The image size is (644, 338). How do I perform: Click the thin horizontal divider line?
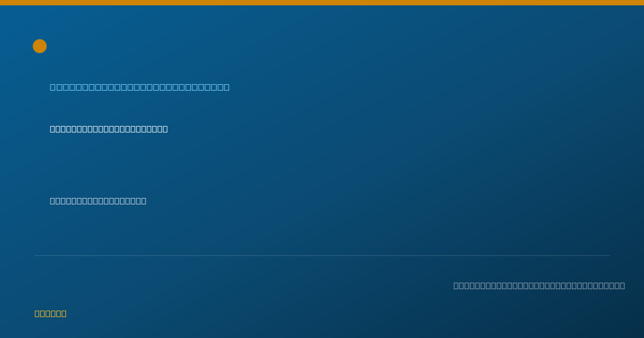(322, 255)
